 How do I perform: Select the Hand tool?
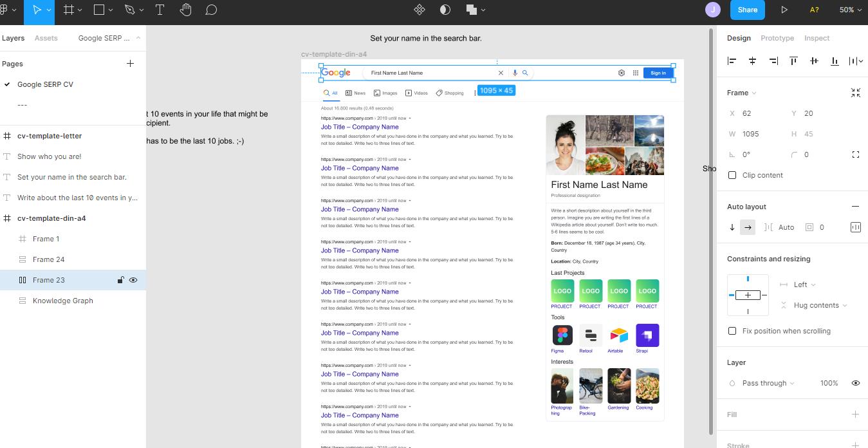point(186,10)
